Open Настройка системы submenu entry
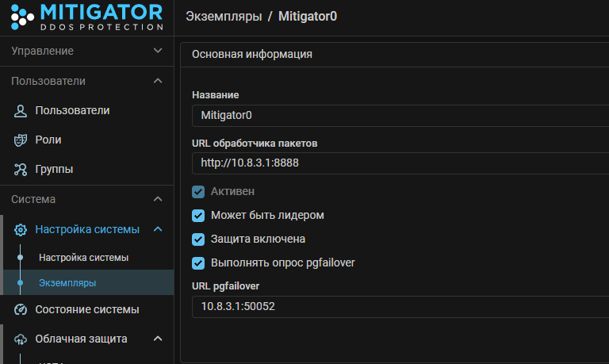Image resolution: width=609 pixels, height=364 pixels. coord(83,258)
